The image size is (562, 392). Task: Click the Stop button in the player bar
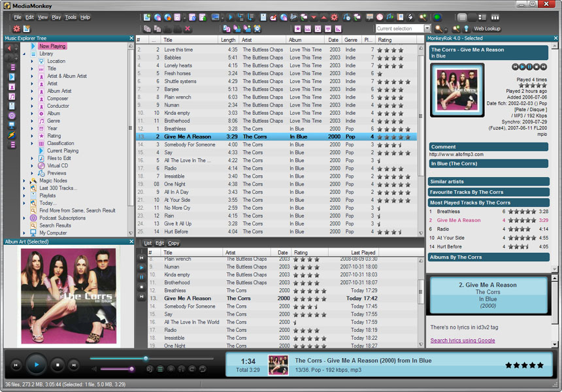(58, 365)
